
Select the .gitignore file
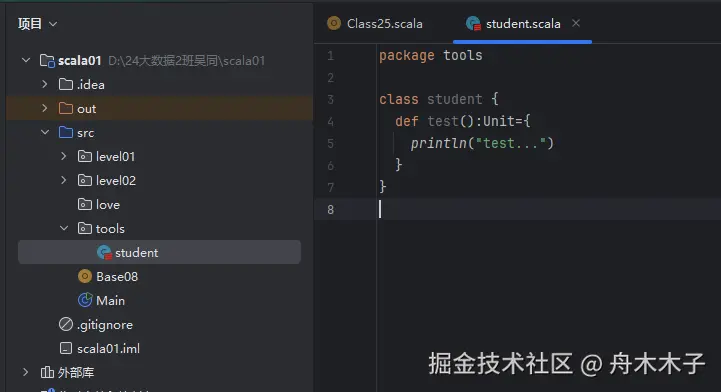click(x=105, y=325)
